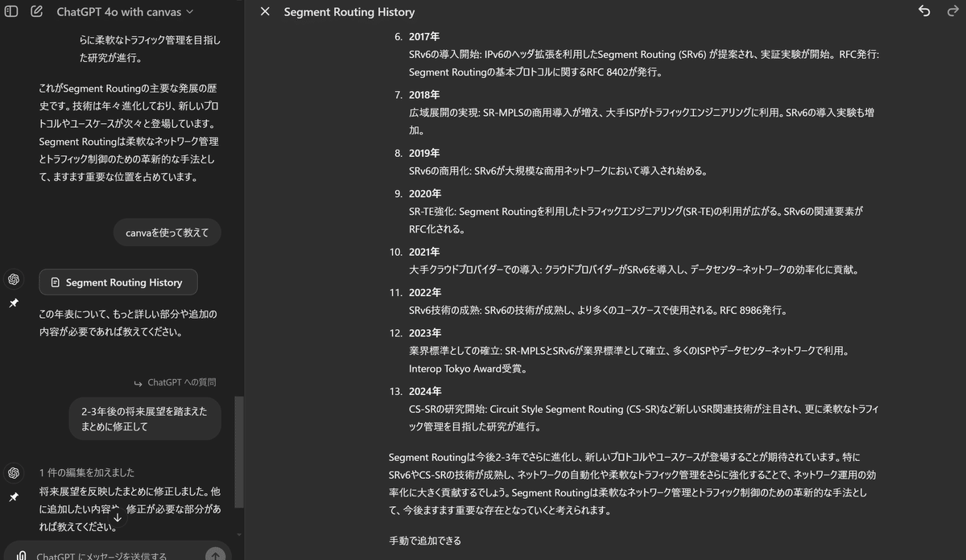
Task: Send the message with up-arrow button
Action: [215, 555]
